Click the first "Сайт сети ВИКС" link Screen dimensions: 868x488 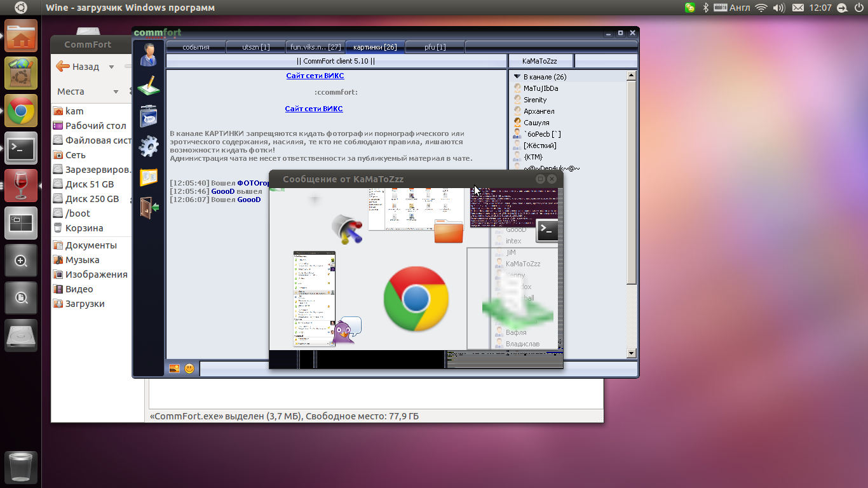point(315,76)
